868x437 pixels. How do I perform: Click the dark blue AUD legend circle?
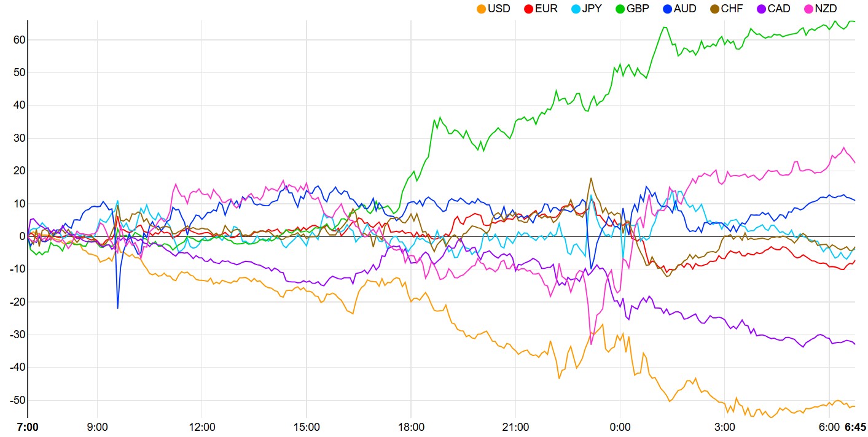[669, 9]
